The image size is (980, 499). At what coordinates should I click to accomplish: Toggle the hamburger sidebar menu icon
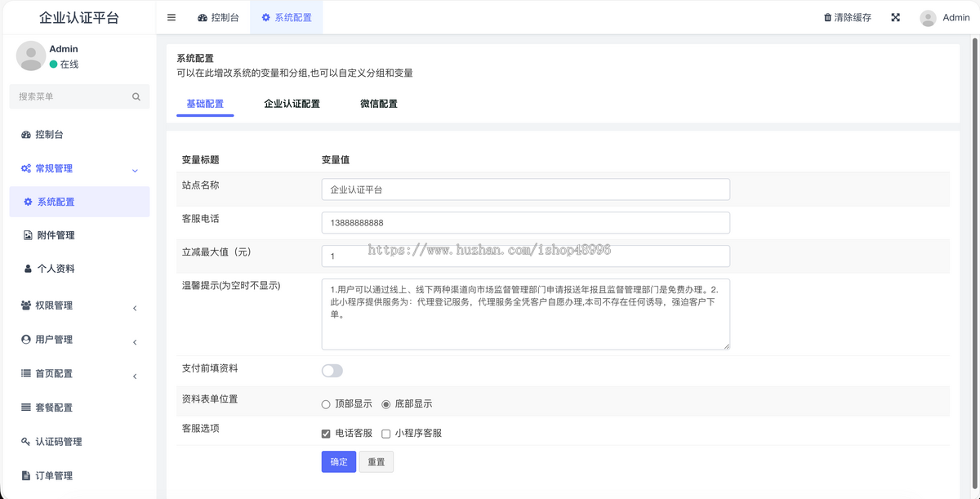coord(171,17)
